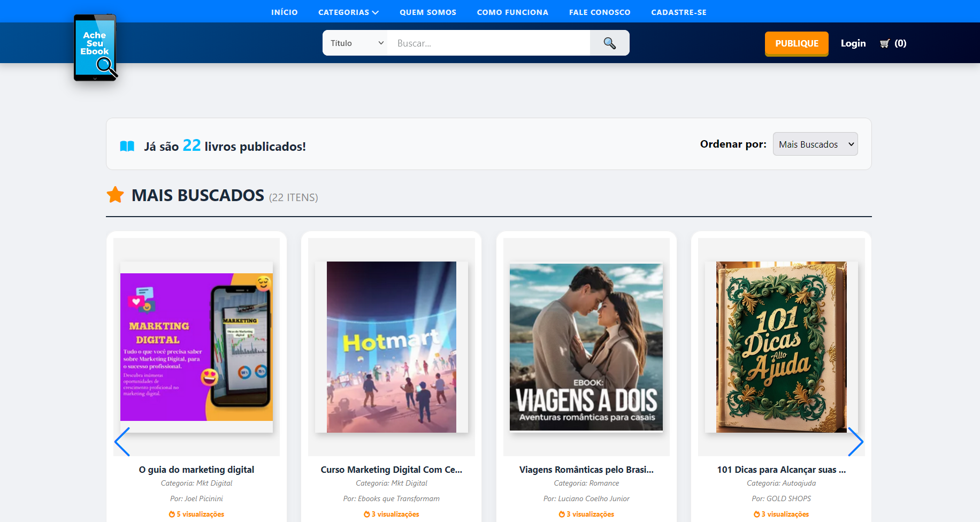Click the Viagens Românticas book cover
This screenshot has width=980, height=522.
[x=586, y=347]
